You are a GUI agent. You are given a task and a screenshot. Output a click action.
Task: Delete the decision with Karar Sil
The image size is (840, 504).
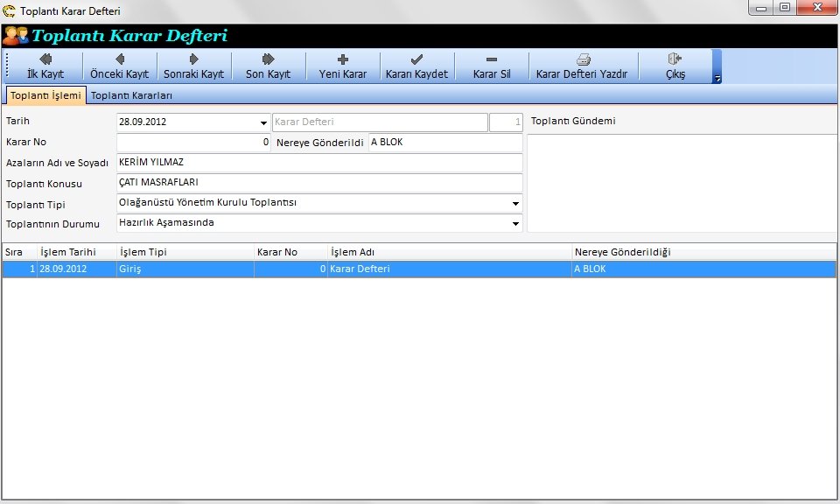[491, 66]
